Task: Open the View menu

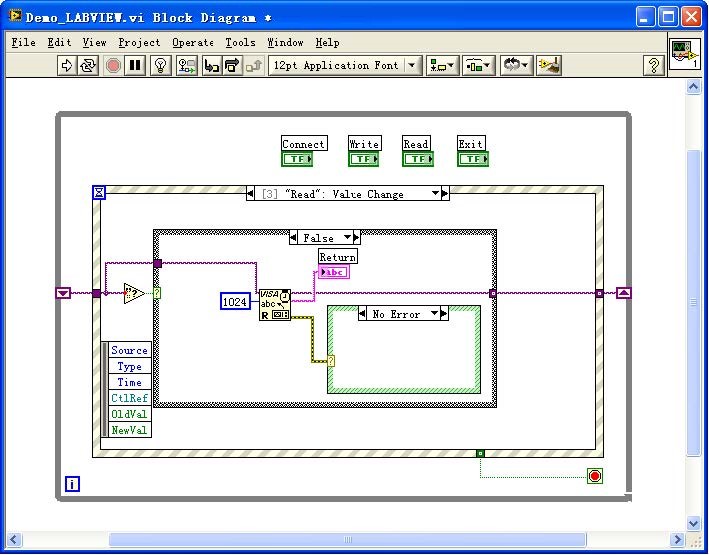Action: click(x=94, y=43)
